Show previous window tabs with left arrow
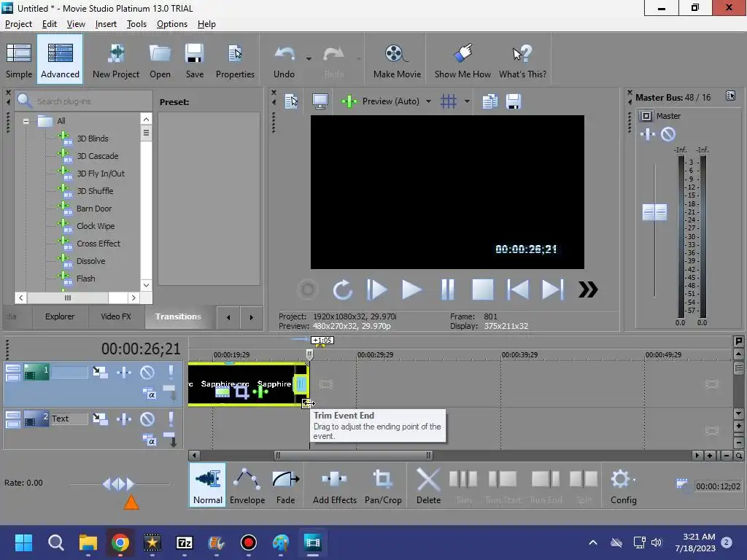Screen dimensions: 747x560 pyautogui.click(x=228, y=317)
